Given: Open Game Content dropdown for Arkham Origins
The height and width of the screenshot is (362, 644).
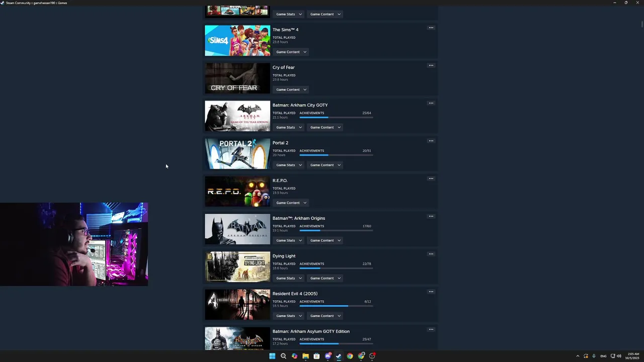Looking at the screenshot, I should (x=325, y=240).
